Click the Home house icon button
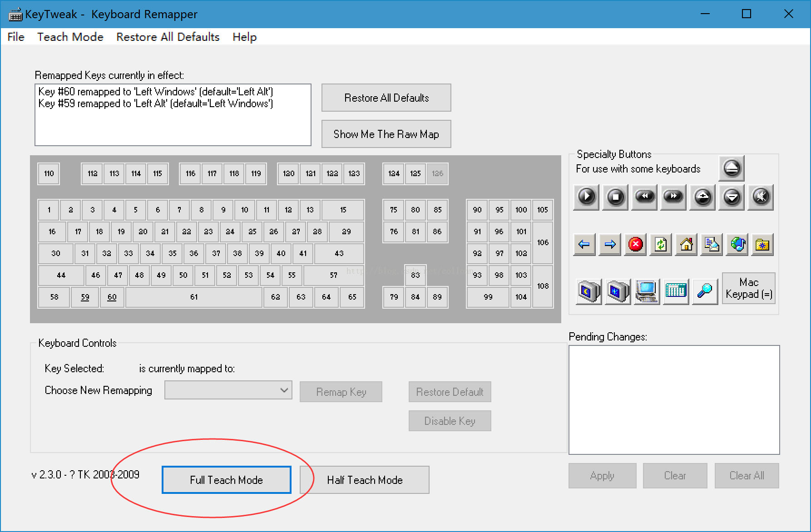This screenshot has height=532, width=811. (x=686, y=245)
